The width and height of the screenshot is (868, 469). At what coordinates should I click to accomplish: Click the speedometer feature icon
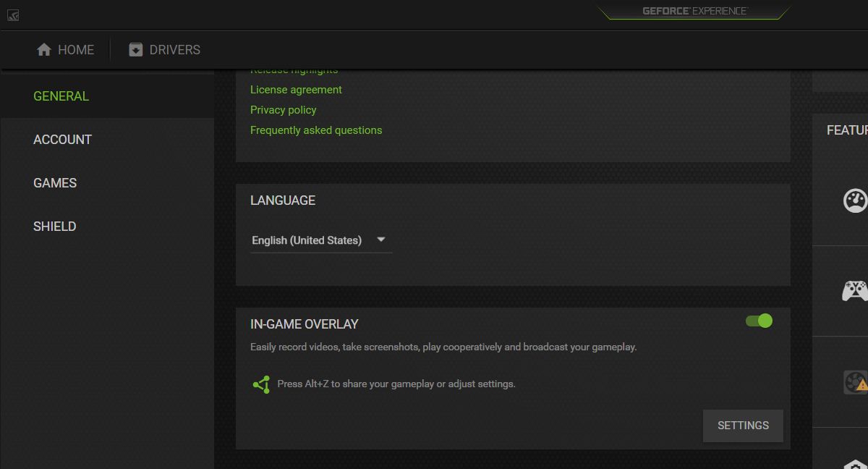[855, 200]
